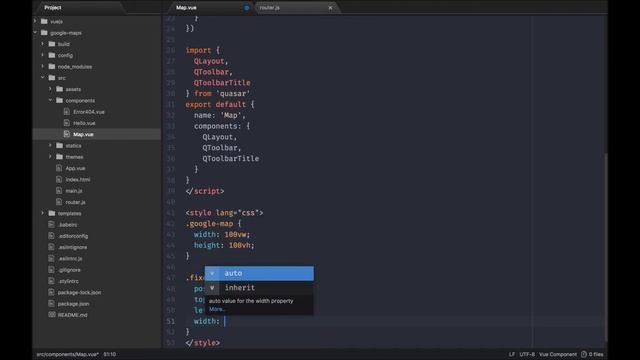
Task: Open the 'More..' link in autocomplete description
Action: 217,309
